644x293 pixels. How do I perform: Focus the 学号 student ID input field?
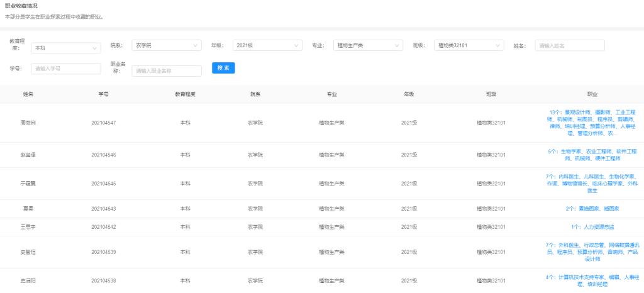tap(65, 68)
